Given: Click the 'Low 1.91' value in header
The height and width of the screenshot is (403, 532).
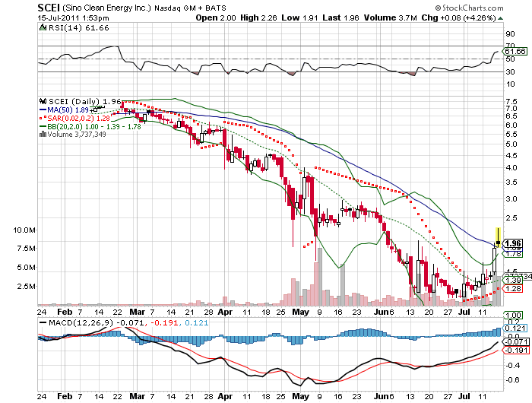Looking at the screenshot, I should coord(299,17).
